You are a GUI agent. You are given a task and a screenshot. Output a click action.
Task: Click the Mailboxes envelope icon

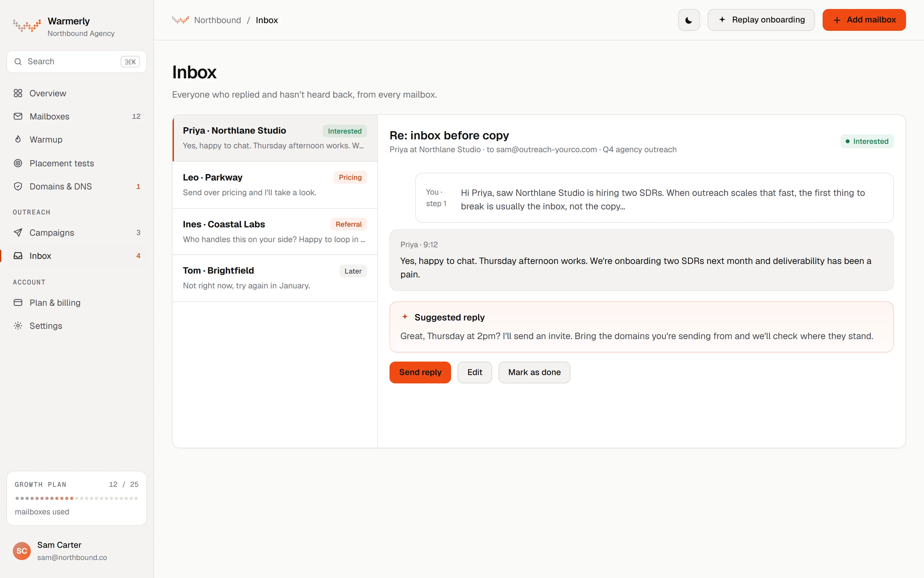pyautogui.click(x=18, y=116)
